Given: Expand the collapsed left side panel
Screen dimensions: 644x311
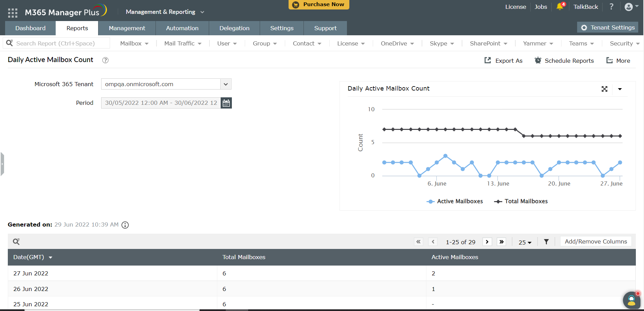Looking at the screenshot, I should [x=2, y=164].
